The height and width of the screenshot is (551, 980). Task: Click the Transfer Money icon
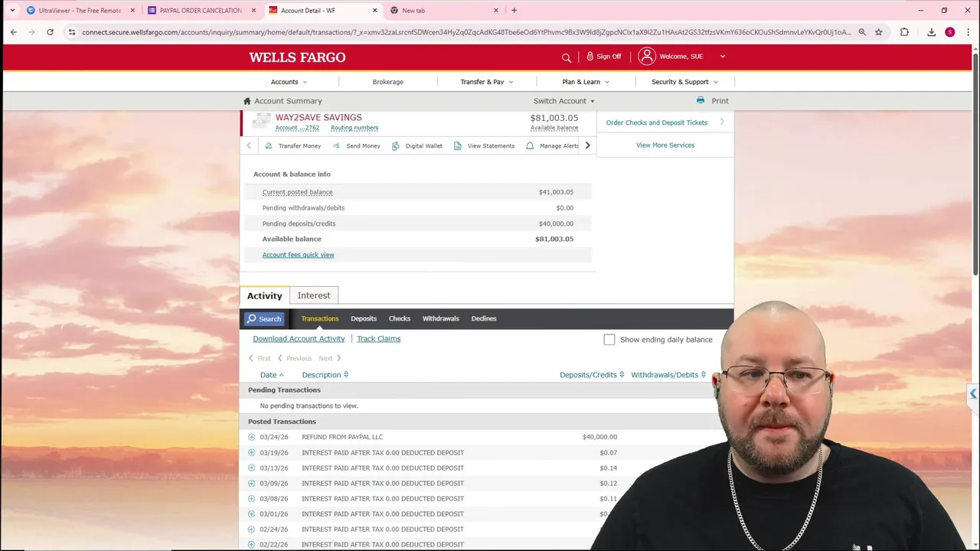pos(269,145)
